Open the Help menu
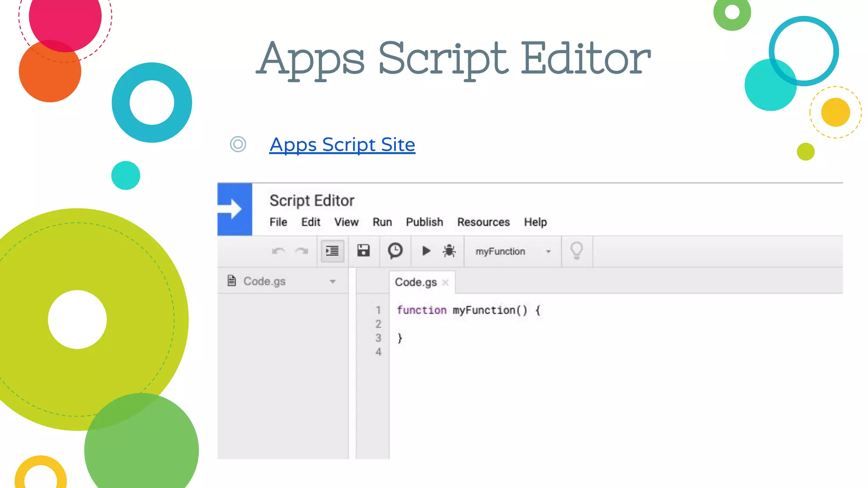 (x=535, y=222)
